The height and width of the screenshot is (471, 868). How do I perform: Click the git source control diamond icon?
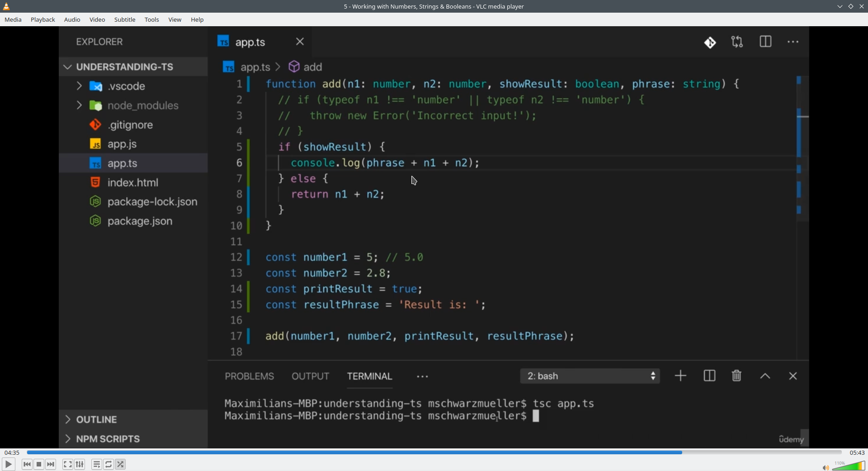pyautogui.click(x=710, y=42)
